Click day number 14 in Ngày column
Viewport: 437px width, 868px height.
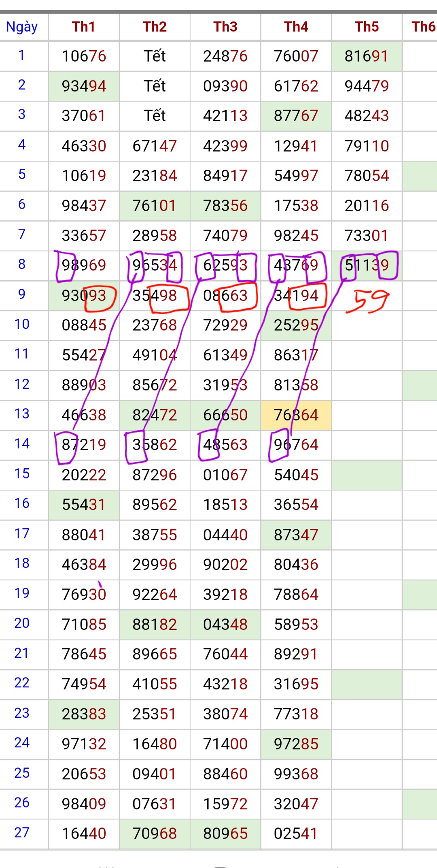22,444
